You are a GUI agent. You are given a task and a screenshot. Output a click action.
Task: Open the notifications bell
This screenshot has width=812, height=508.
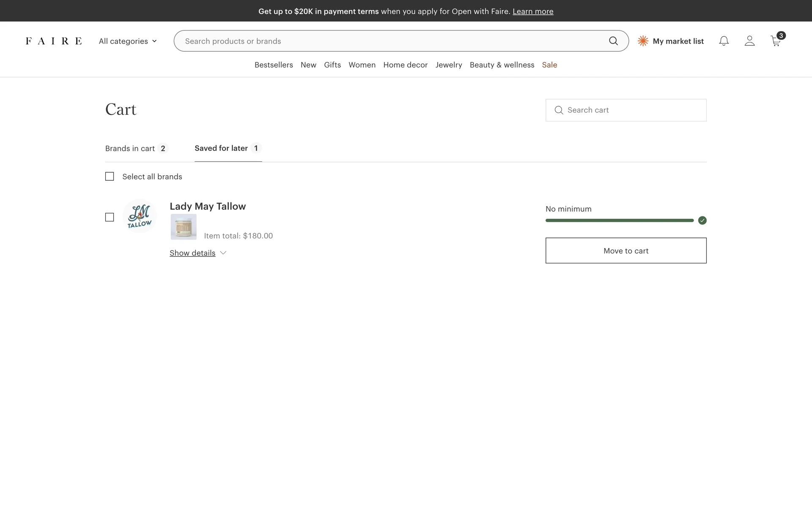[x=724, y=41]
